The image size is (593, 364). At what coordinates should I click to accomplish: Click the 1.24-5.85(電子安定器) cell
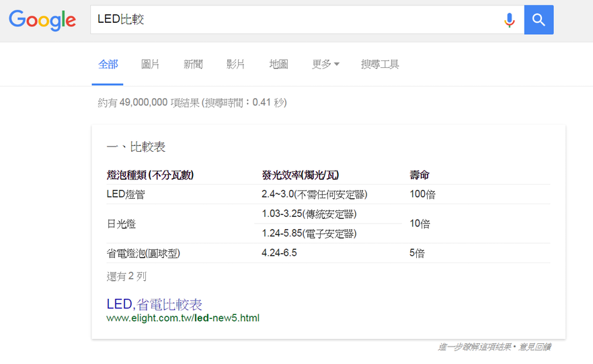pyautogui.click(x=309, y=234)
